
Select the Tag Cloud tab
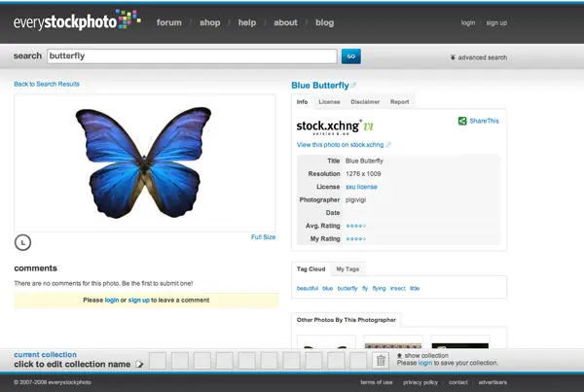(311, 268)
